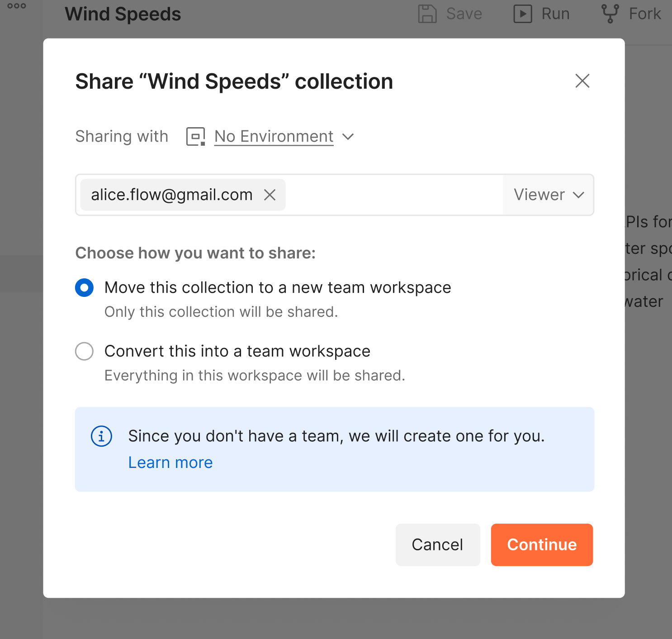Click the orange Continue button
Screen dimensions: 672x639
click(x=542, y=544)
